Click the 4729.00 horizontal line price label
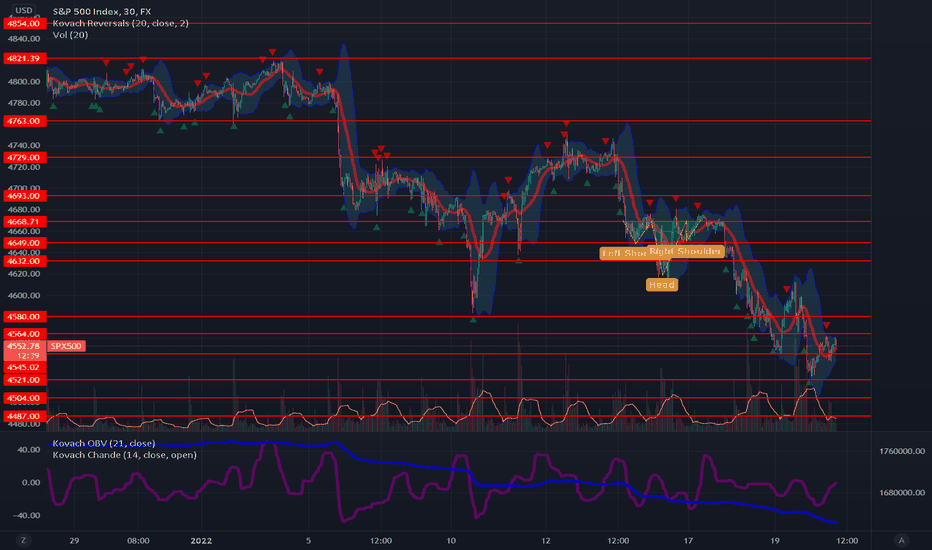This screenshot has height=550, width=932. [x=24, y=158]
